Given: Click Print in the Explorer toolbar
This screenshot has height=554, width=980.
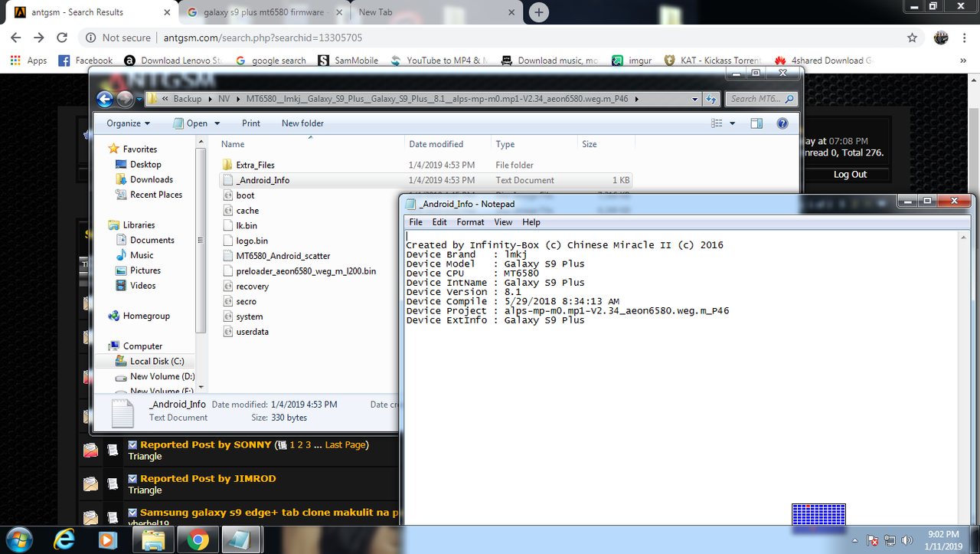Looking at the screenshot, I should (251, 123).
